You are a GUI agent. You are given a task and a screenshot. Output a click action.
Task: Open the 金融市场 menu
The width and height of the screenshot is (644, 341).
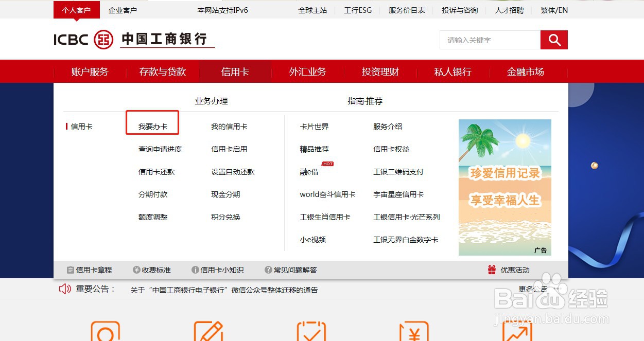(x=526, y=71)
